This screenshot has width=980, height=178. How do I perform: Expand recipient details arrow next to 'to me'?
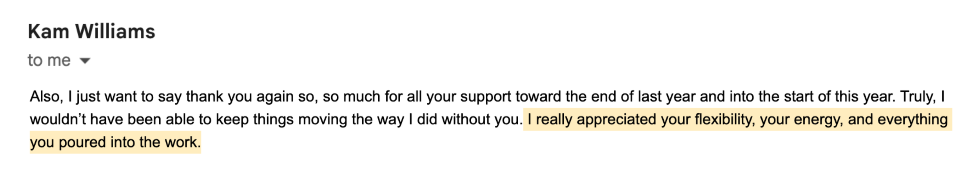coord(85,61)
